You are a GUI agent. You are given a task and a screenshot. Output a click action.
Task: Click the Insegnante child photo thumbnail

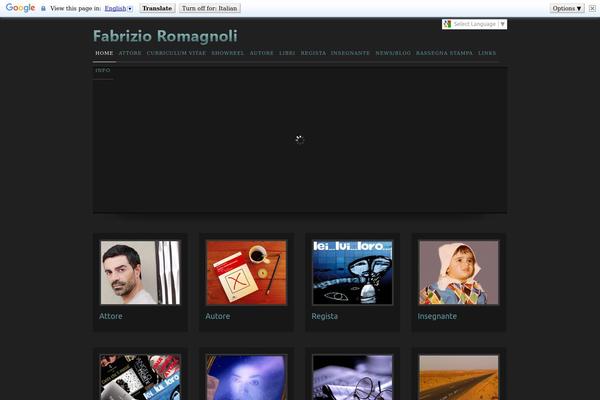tap(459, 273)
